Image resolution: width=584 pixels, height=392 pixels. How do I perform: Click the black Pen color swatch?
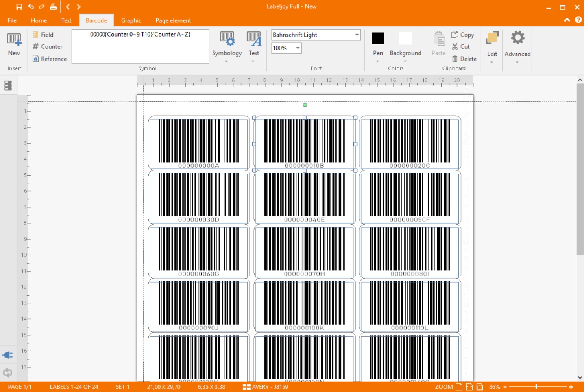[x=378, y=39]
